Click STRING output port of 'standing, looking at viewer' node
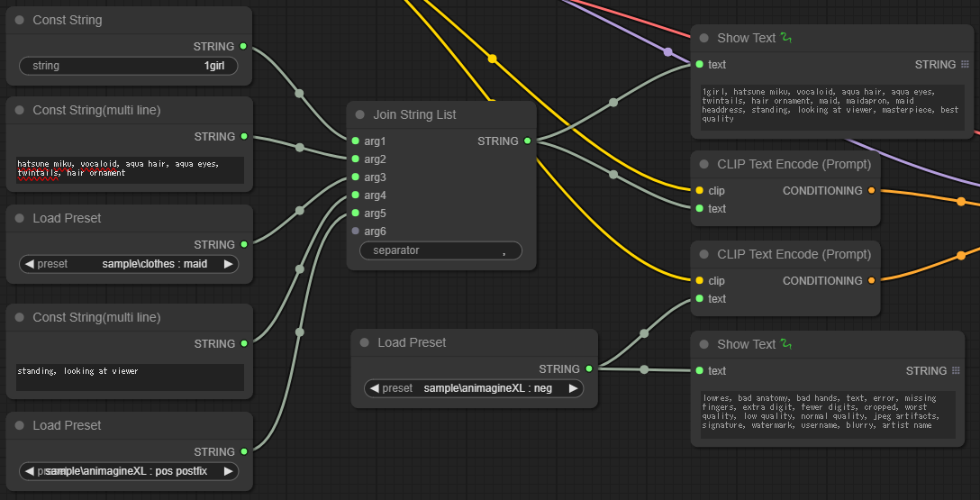 (x=244, y=344)
